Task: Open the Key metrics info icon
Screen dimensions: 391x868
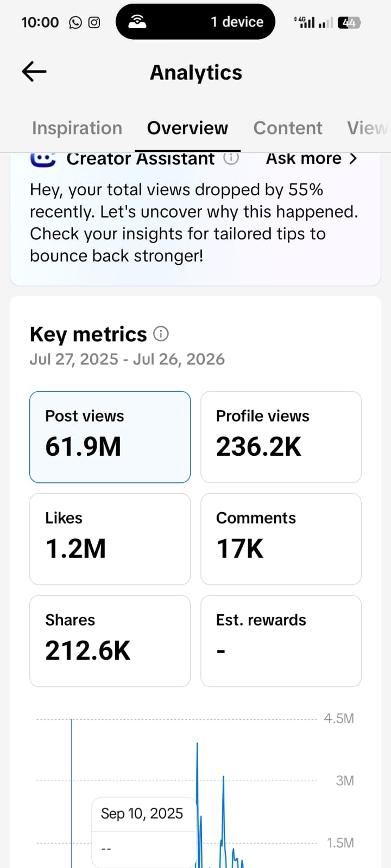Action: 161,334
